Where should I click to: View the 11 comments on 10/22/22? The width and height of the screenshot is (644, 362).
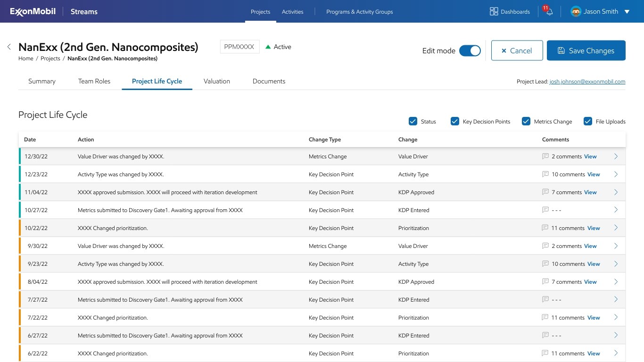click(594, 228)
